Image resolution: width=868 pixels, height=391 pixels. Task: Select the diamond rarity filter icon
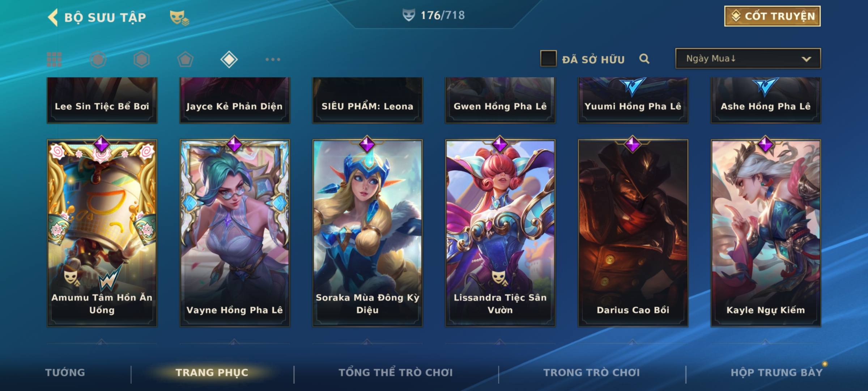click(x=229, y=59)
